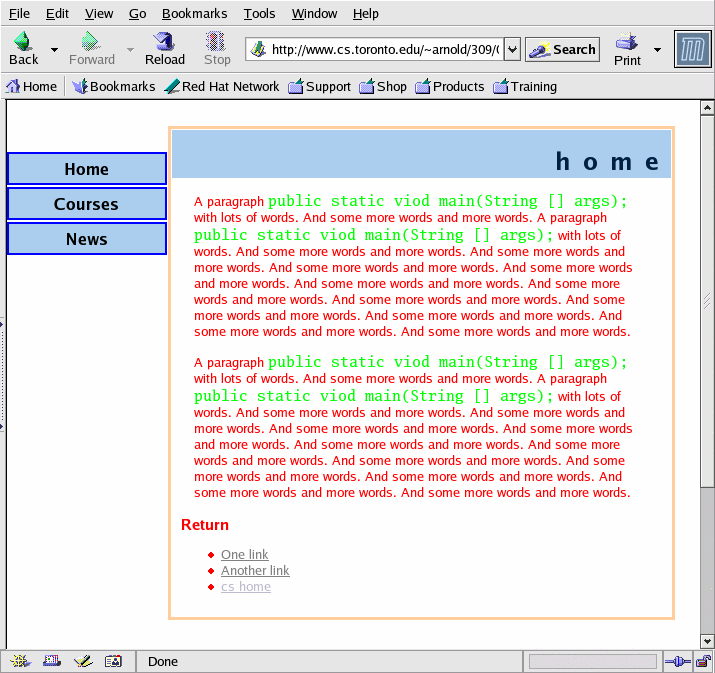Click the Courses sidebar nav button

pos(87,204)
